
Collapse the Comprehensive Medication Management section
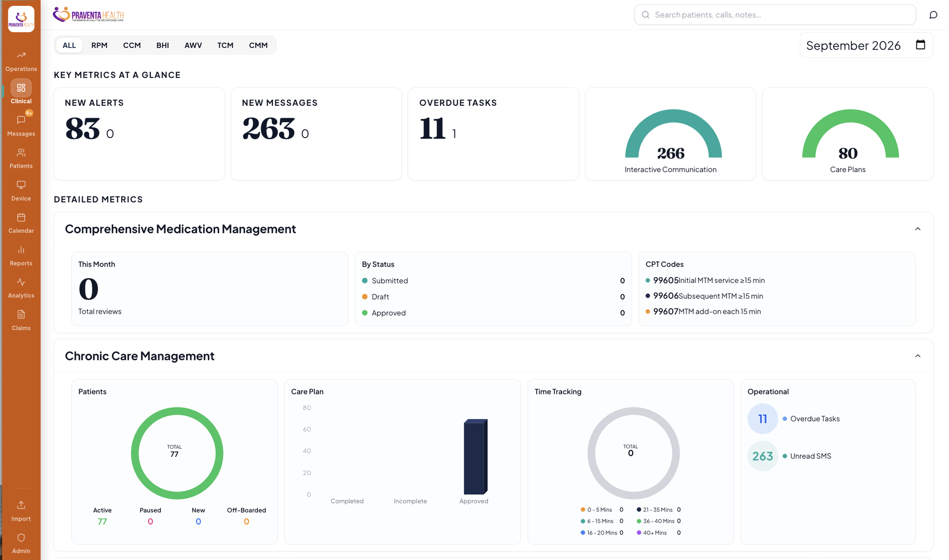[917, 229]
